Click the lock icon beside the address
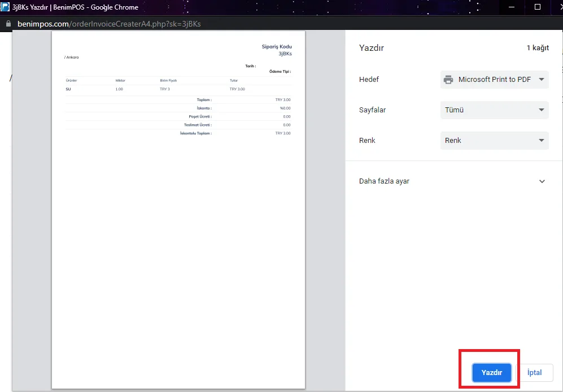 [x=8, y=24]
